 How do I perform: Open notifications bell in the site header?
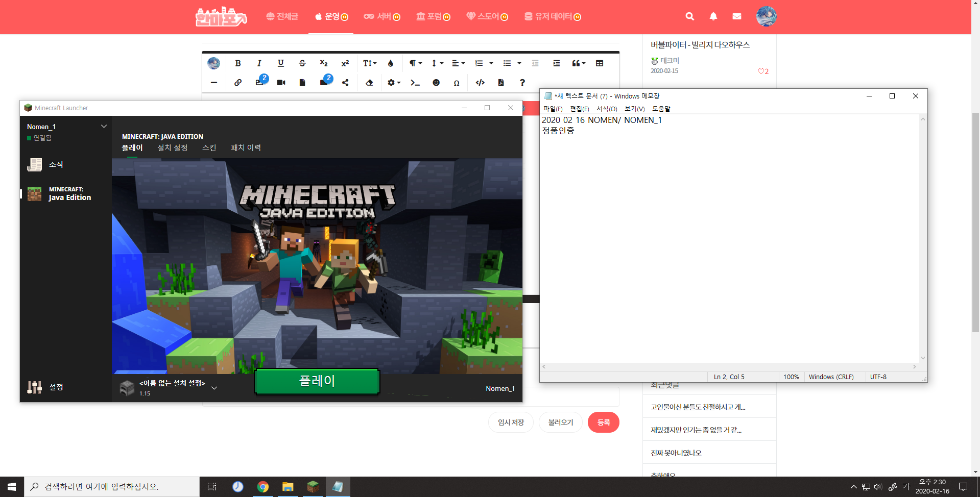[713, 16]
